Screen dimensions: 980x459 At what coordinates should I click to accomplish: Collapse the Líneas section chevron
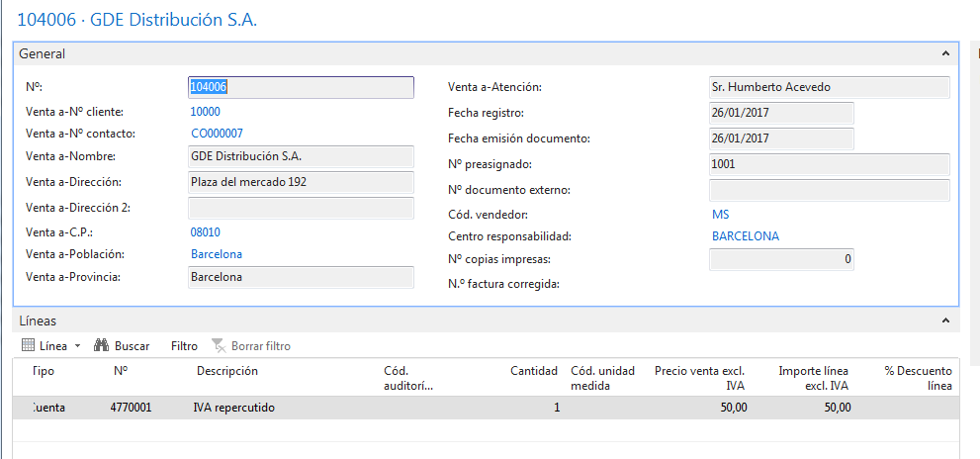[x=945, y=321]
